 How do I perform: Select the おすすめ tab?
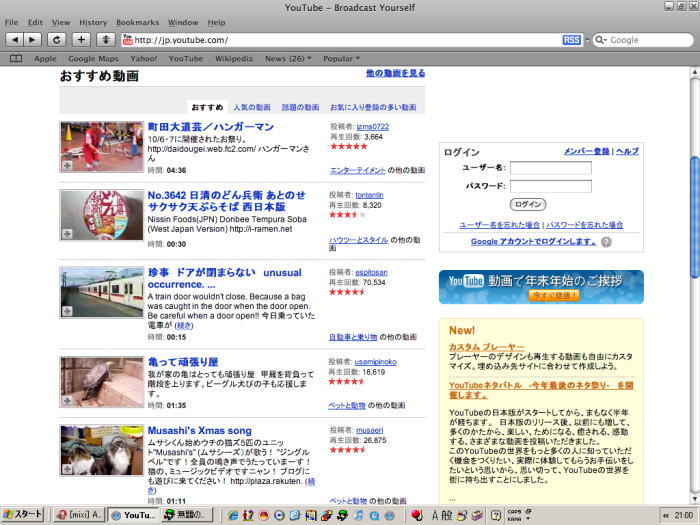(207, 107)
